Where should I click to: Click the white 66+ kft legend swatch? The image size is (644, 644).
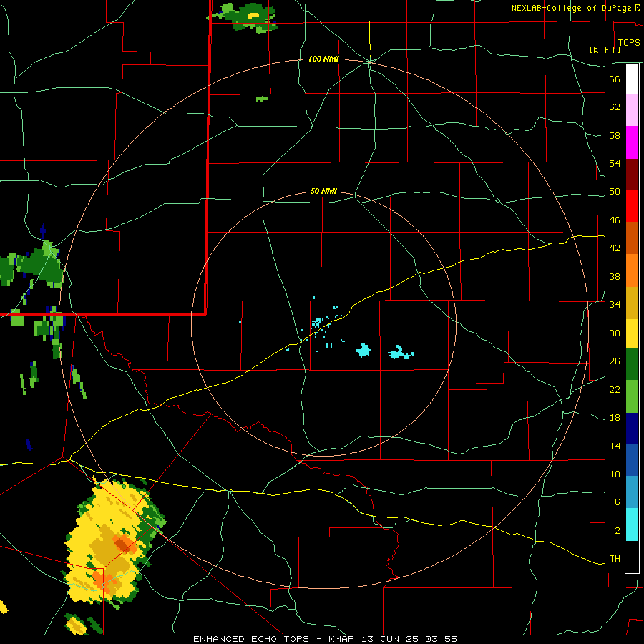point(632,79)
